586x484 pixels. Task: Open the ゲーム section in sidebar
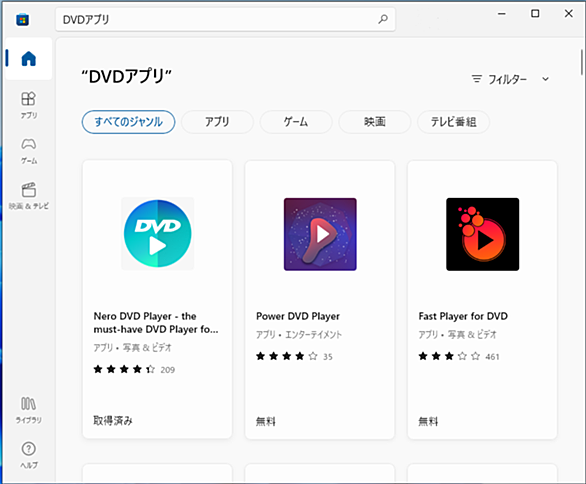click(29, 151)
